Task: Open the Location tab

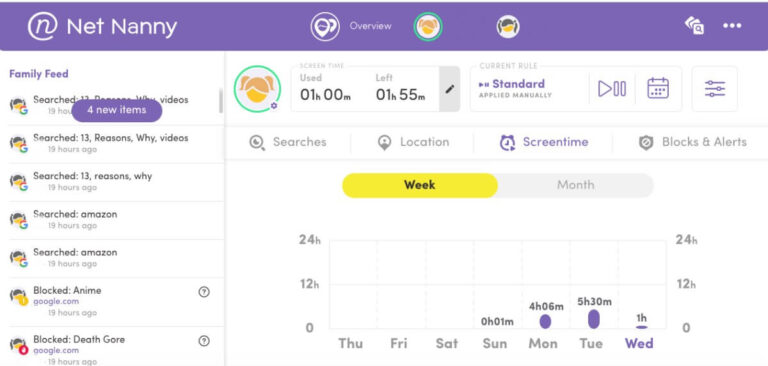Action: (x=413, y=142)
